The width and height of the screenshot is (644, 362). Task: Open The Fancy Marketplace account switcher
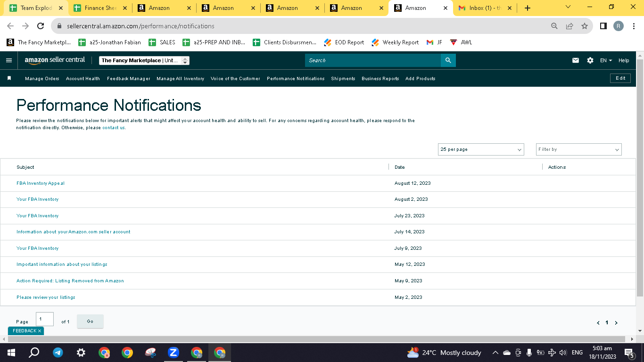point(144,60)
